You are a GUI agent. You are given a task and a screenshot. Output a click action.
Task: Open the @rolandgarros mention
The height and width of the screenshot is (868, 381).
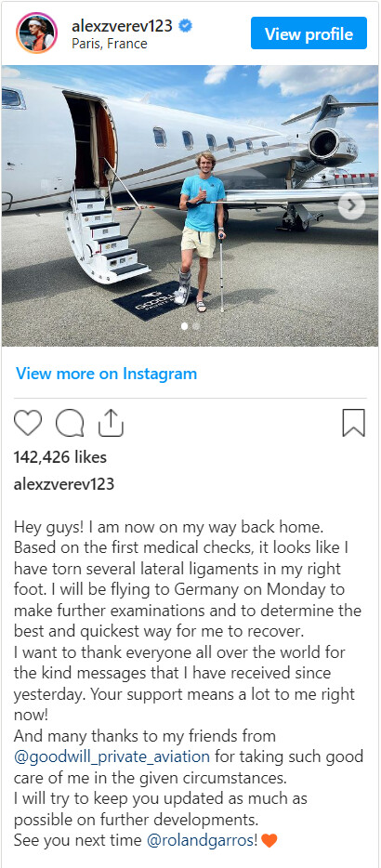(x=201, y=840)
